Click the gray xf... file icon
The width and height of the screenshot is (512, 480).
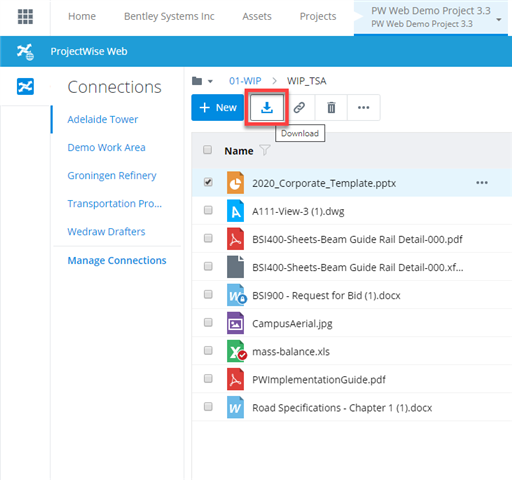tap(235, 267)
